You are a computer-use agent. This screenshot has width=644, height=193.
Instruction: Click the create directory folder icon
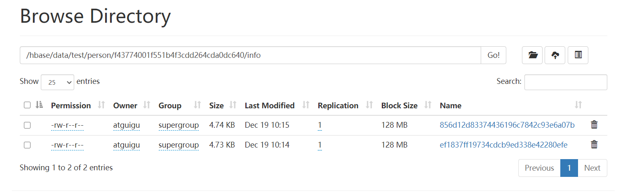pos(532,55)
